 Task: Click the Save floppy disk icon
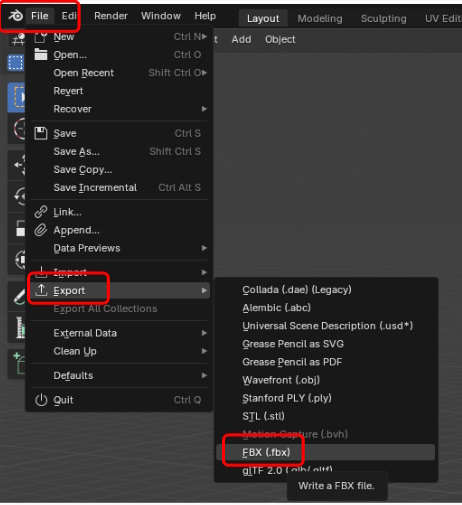coord(41,133)
